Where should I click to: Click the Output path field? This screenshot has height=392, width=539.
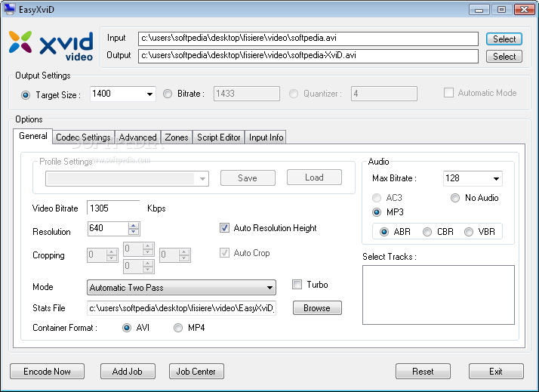(x=308, y=56)
